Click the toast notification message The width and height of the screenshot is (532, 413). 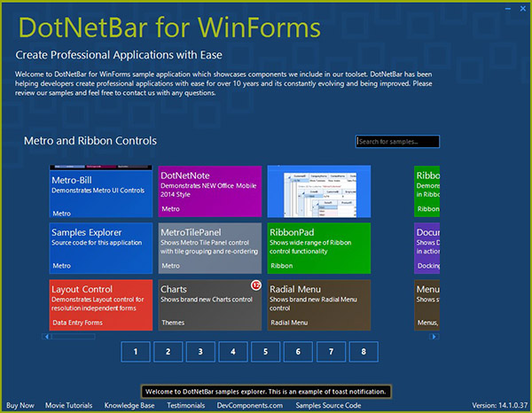(266, 392)
